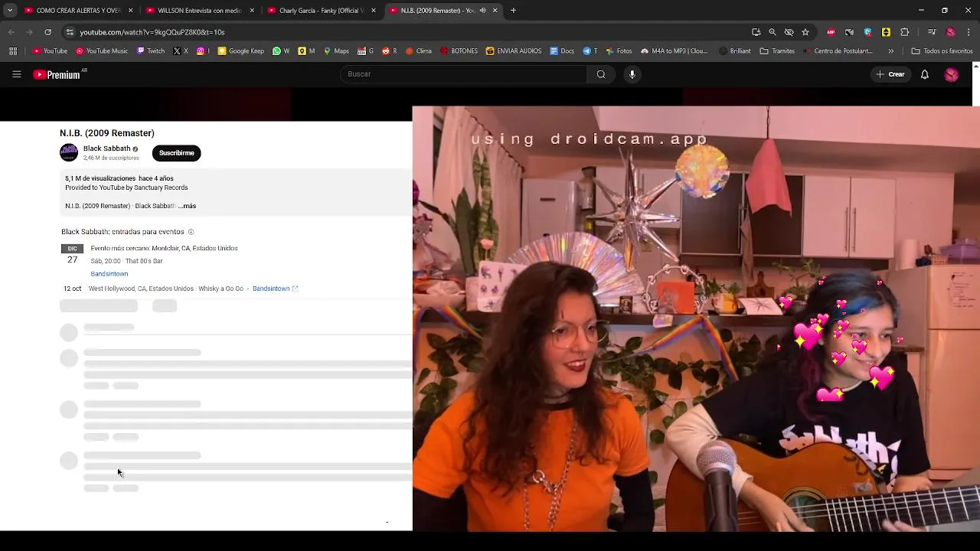This screenshot has width=980, height=551.
Task: Expand the hidden bookmarks overflow chevron
Action: 890,51
